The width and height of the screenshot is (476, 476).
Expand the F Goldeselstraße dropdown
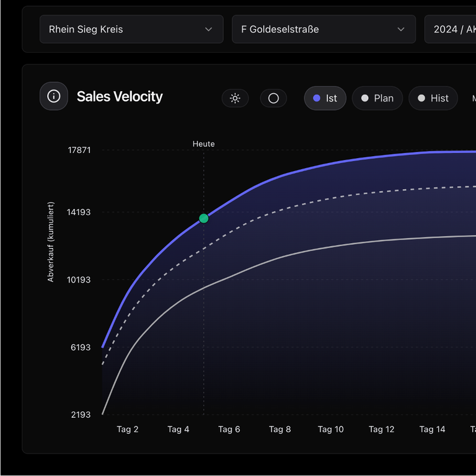click(324, 29)
